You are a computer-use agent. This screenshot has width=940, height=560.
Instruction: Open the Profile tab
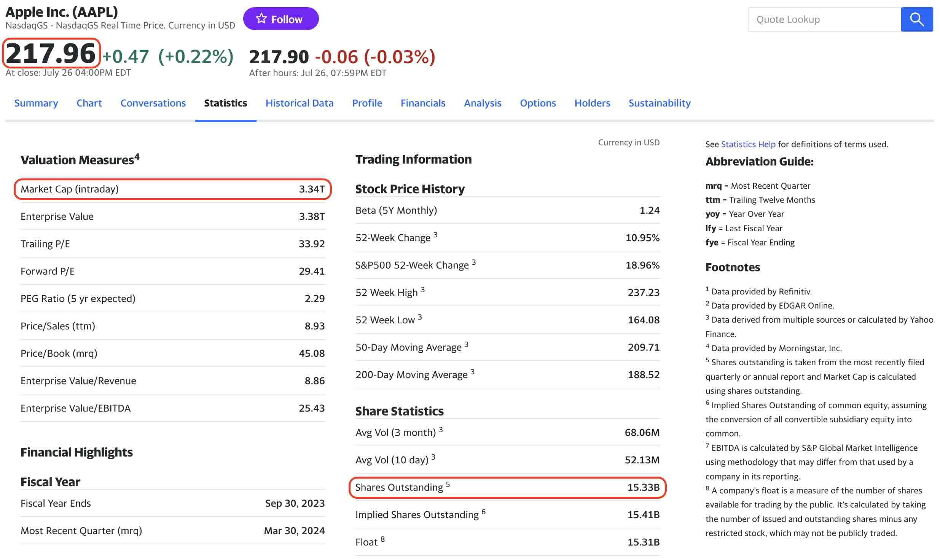(367, 103)
